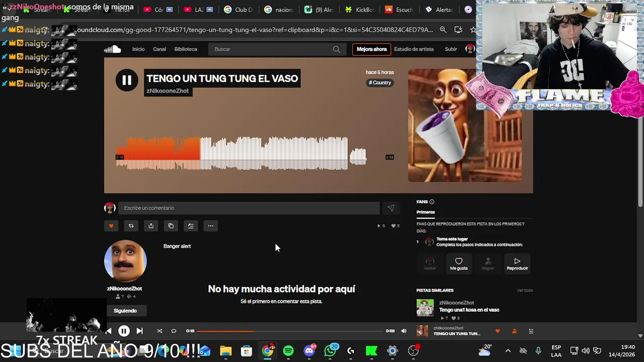Viewport: 644px width, 362px height.
Task: Open WhatsApp from the taskbar
Action: [x=331, y=350]
